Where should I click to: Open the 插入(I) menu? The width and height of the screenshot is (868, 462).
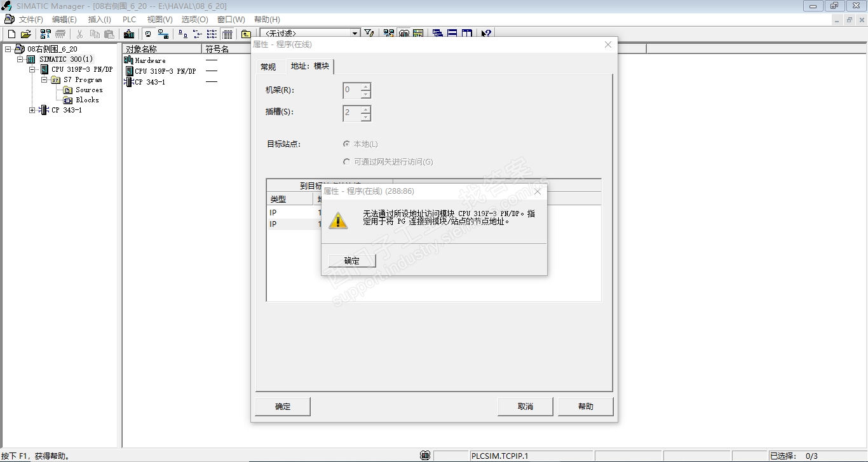tap(99, 20)
